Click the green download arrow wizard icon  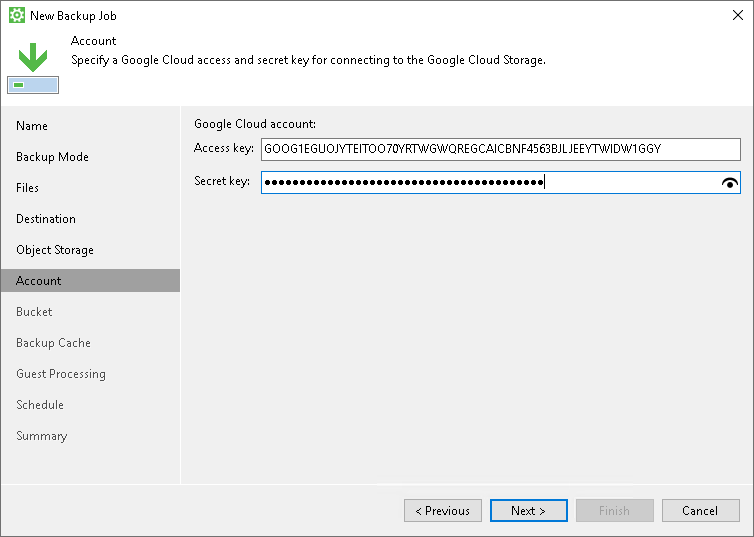33,68
